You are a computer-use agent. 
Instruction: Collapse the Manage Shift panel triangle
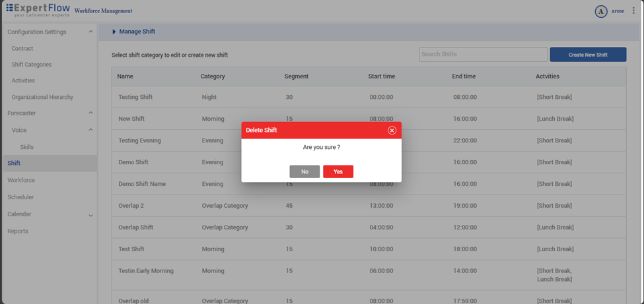114,32
